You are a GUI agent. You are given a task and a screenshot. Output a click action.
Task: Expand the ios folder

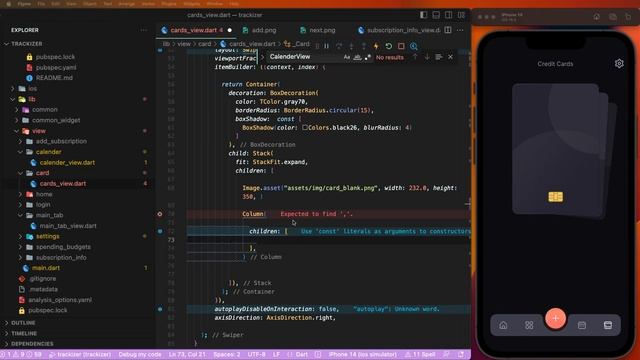[x=13, y=89]
